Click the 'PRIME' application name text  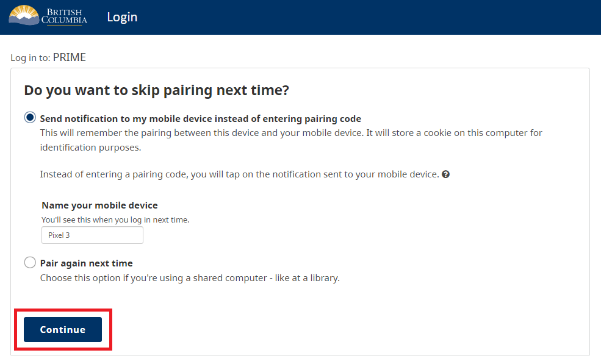point(70,57)
